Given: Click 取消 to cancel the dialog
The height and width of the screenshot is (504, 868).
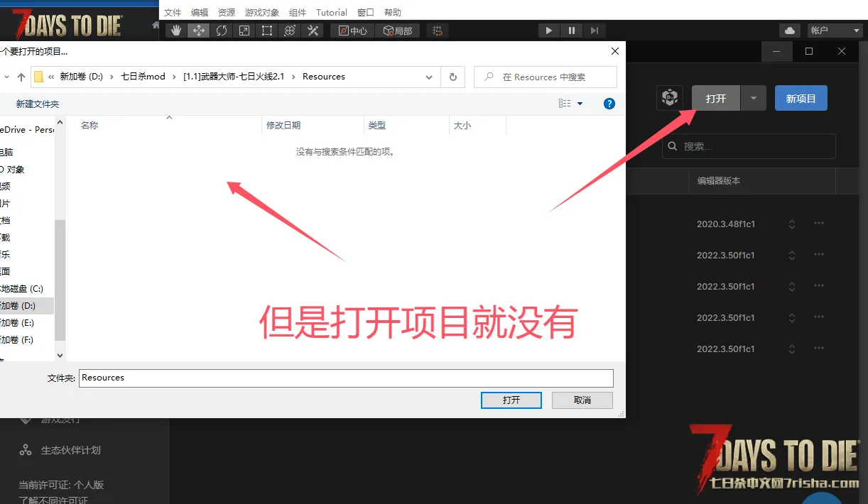Looking at the screenshot, I should 582,400.
